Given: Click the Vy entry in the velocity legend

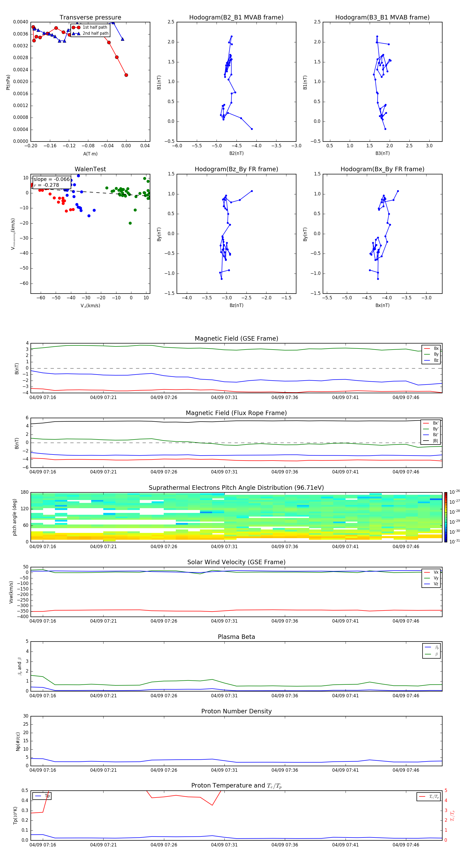Looking at the screenshot, I should 431,578.
